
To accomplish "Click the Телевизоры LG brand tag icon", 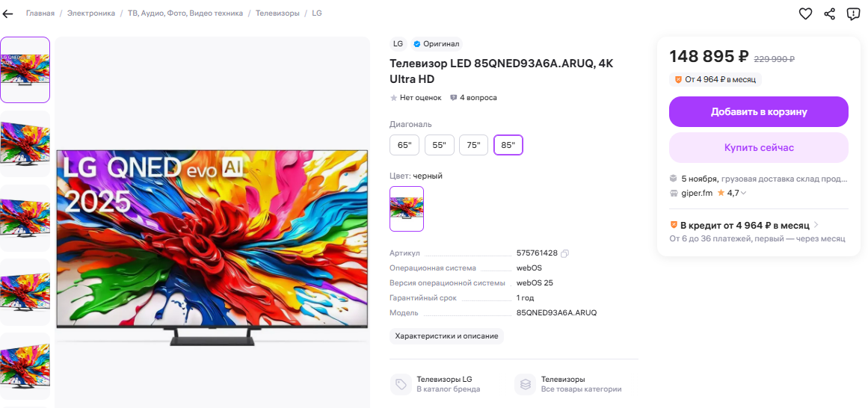I will pos(401,384).
